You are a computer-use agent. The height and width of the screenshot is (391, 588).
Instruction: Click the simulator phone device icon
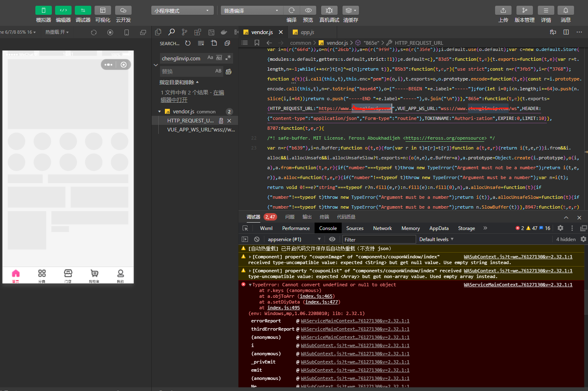127,32
